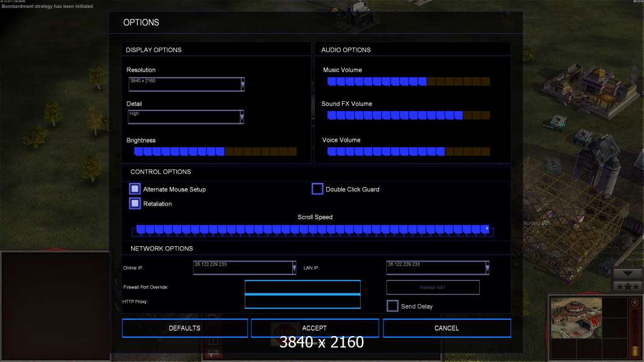
Task: Open the Detail dropdown arrow
Action: click(242, 117)
